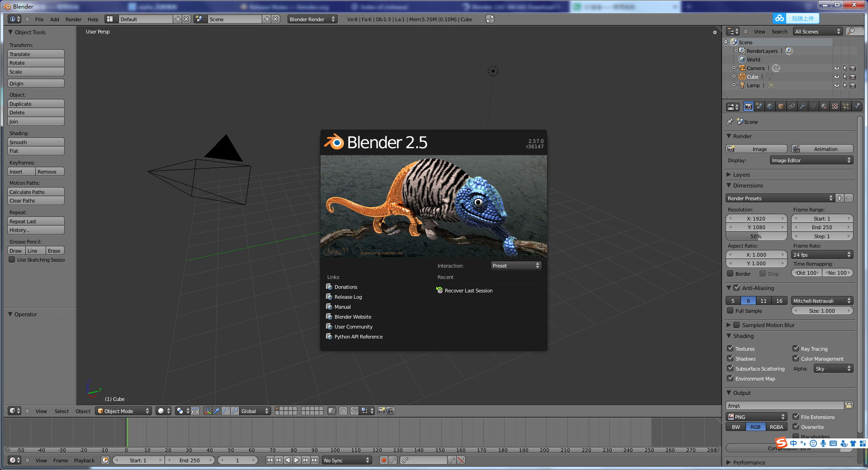Open the Recover Last Session link

point(468,291)
